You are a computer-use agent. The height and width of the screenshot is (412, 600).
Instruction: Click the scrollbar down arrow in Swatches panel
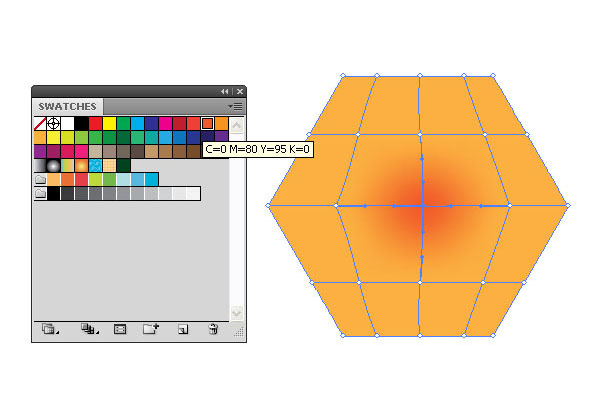pyautogui.click(x=237, y=313)
